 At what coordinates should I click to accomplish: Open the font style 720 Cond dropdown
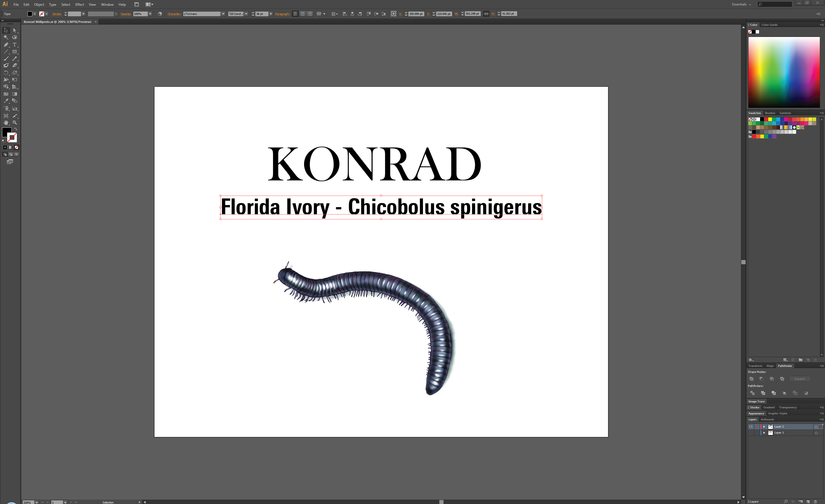[x=246, y=14]
